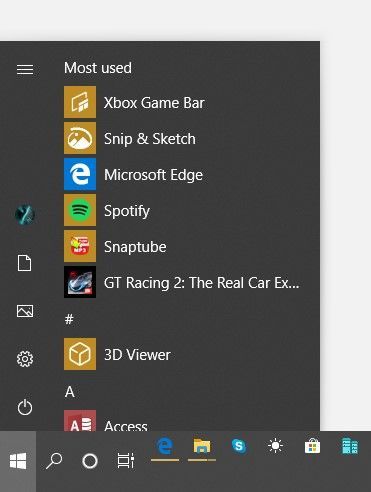The height and width of the screenshot is (492, 371).
Task: Open the sun brightness icon on taskbar
Action: pos(276,446)
